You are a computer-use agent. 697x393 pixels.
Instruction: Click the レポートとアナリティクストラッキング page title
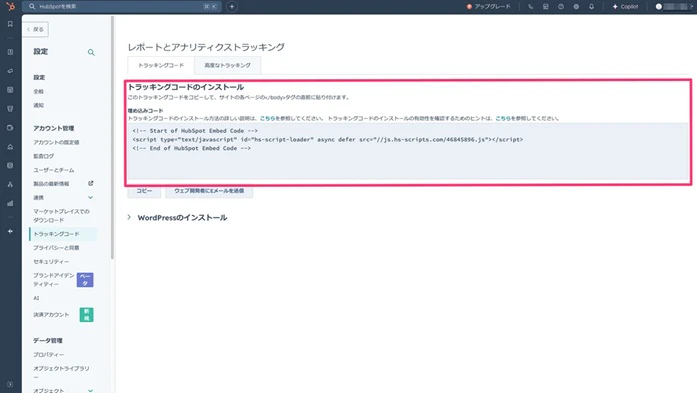click(206, 47)
